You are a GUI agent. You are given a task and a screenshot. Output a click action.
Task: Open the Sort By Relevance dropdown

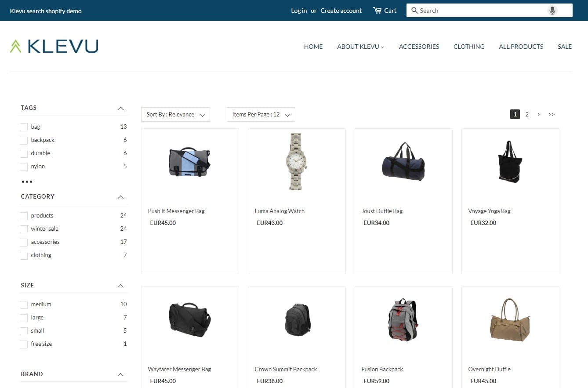(175, 114)
